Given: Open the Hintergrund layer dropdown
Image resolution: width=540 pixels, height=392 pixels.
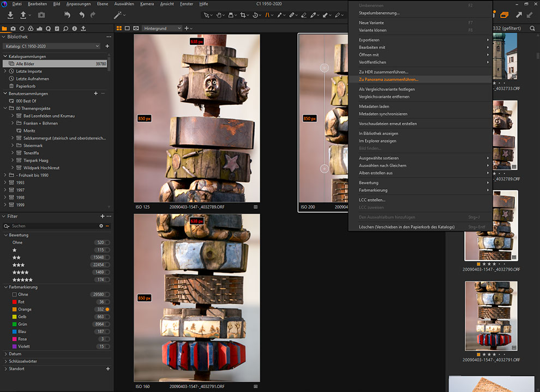Looking at the screenshot, I should click(x=162, y=28).
